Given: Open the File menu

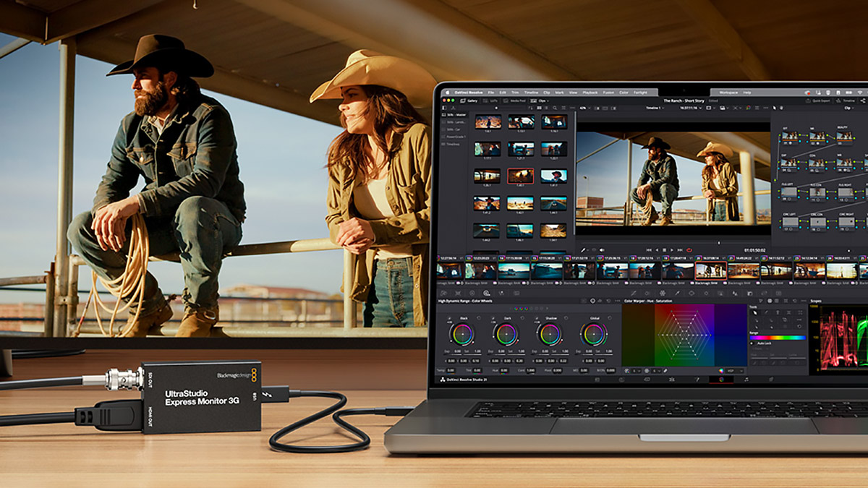Looking at the screenshot, I should click(491, 93).
